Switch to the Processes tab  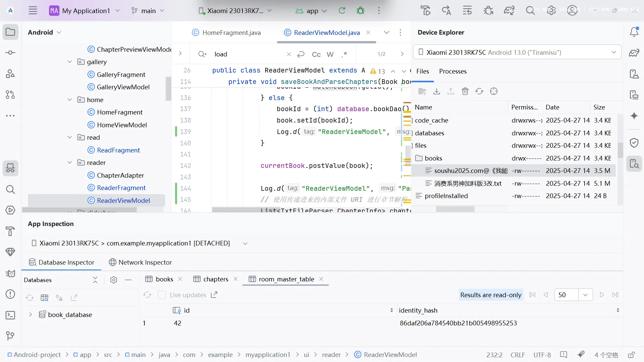453,71
